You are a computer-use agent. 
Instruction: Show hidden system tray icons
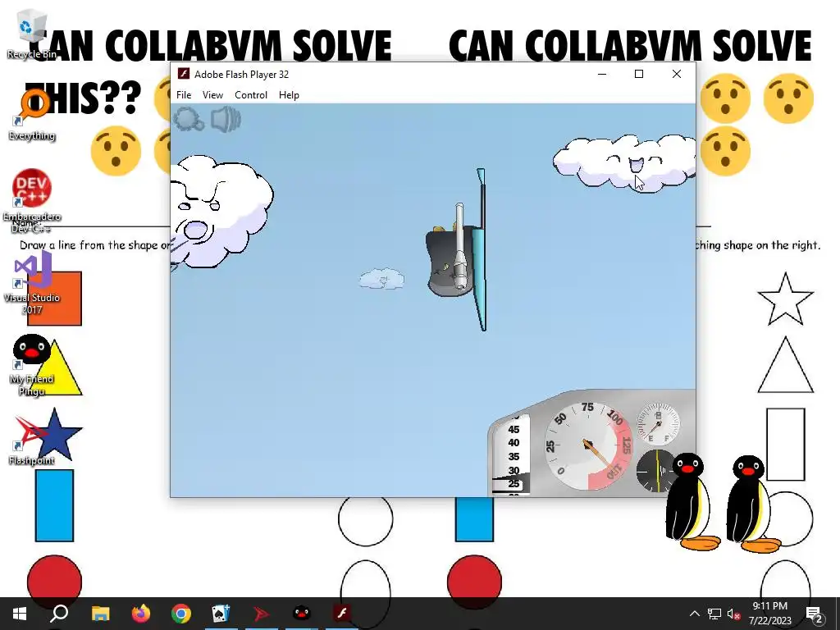694,614
